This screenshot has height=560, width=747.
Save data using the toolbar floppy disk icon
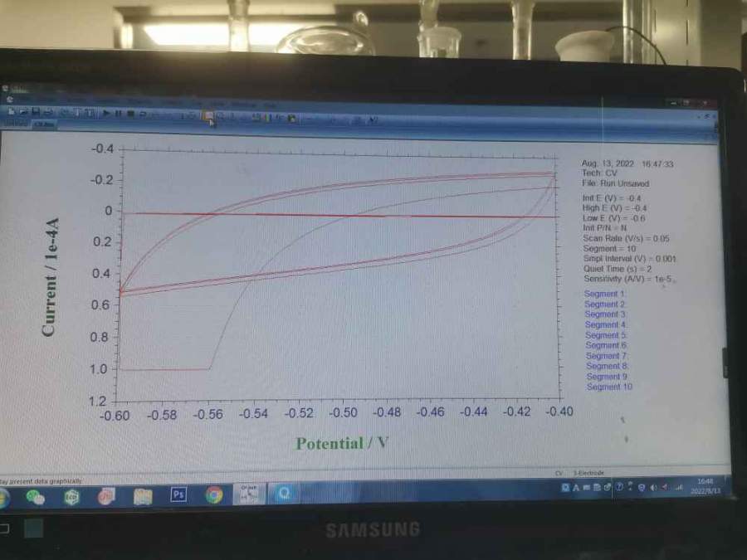(36, 112)
